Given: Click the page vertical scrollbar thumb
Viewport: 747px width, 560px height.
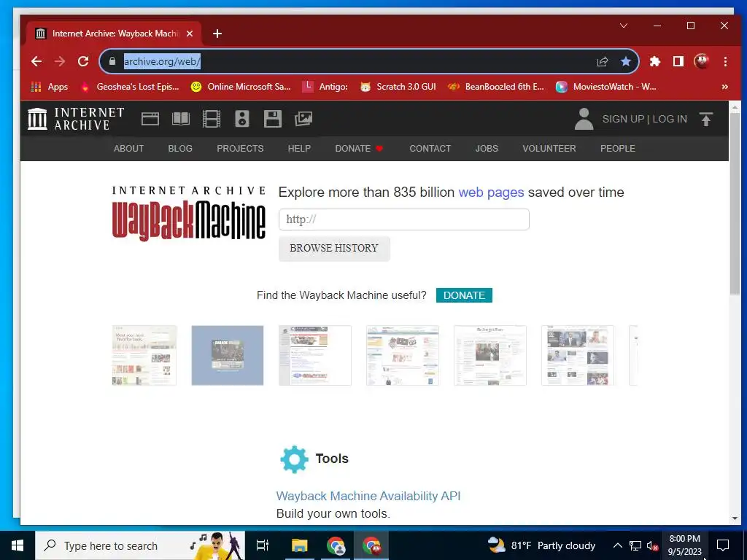Looking at the screenshot, I should click(x=735, y=205).
